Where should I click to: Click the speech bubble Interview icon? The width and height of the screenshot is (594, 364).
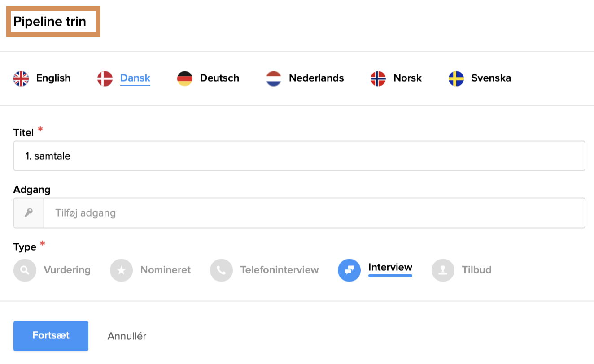click(349, 270)
